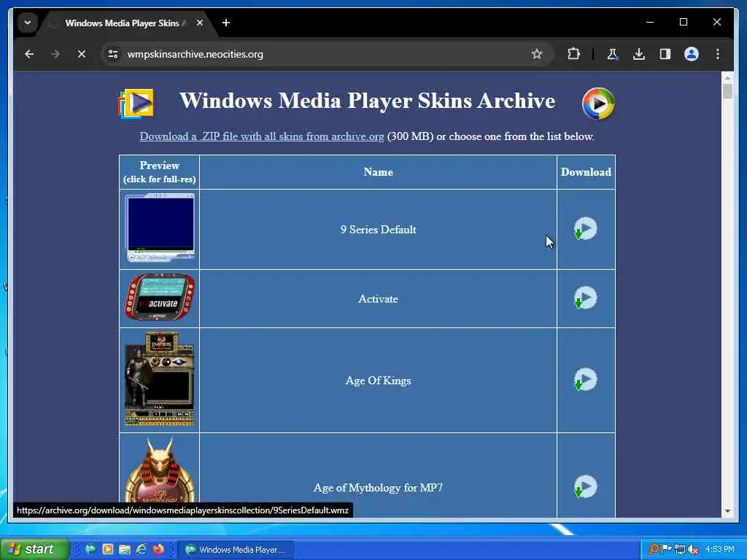Click the 'Age of Mythology for MP7' name text
747x560 pixels.
point(379,488)
